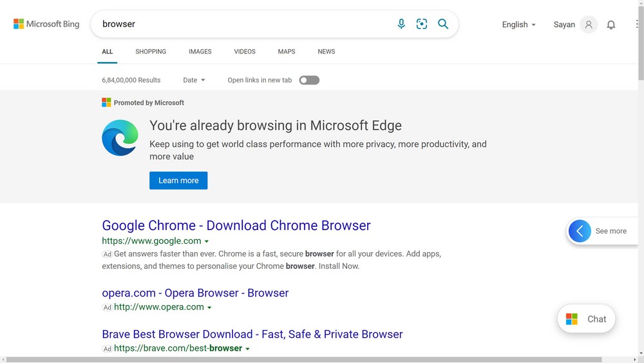
Task: Switch to the NEWS tab
Action: (326, 52)
